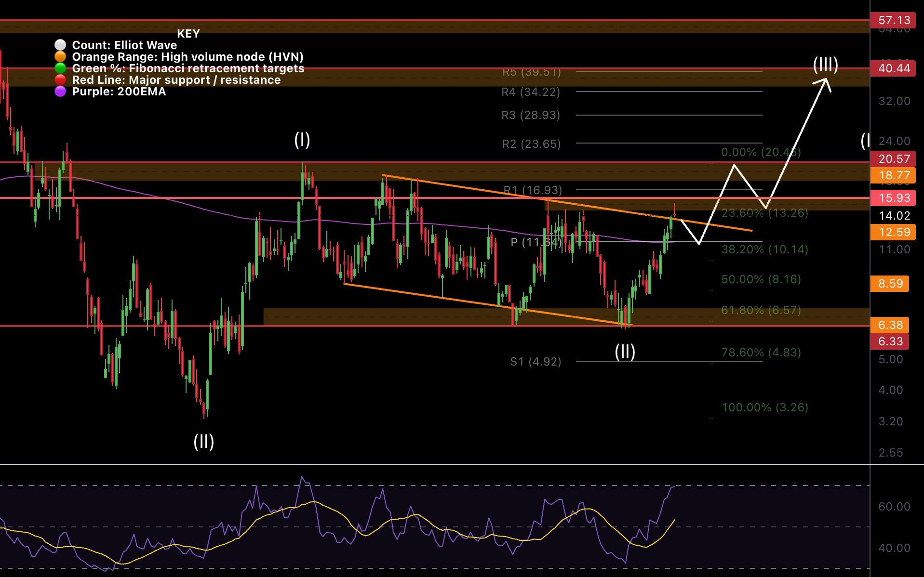The image size is (924, 577).
Task: Click the 50.00% (8.16) Fibonacci label
Action: [x=761, y=279]
